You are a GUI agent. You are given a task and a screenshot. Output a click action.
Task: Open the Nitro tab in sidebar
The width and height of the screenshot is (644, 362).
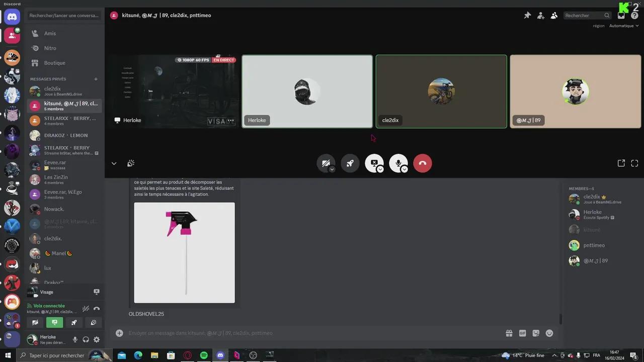[x=50, y=48]
